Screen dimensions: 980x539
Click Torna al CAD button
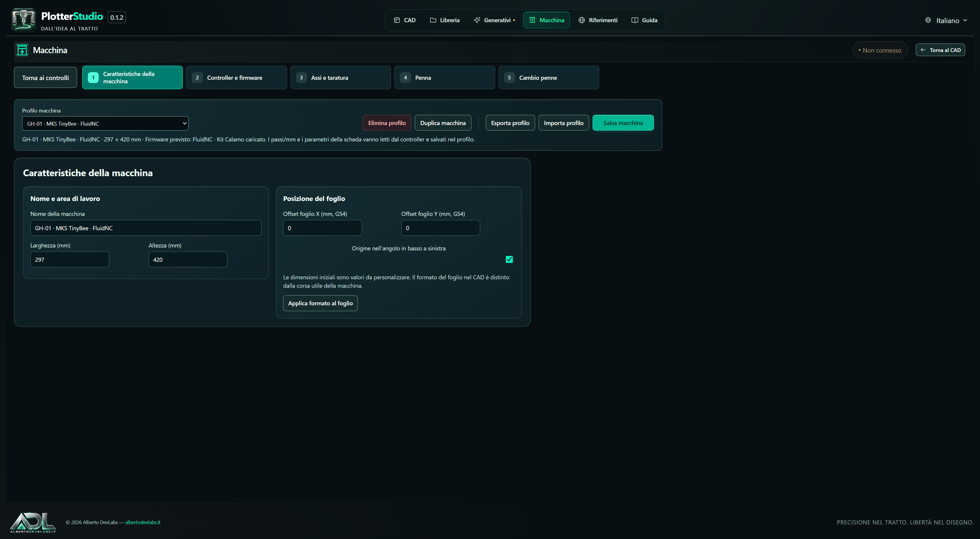(x=940, y=50)
